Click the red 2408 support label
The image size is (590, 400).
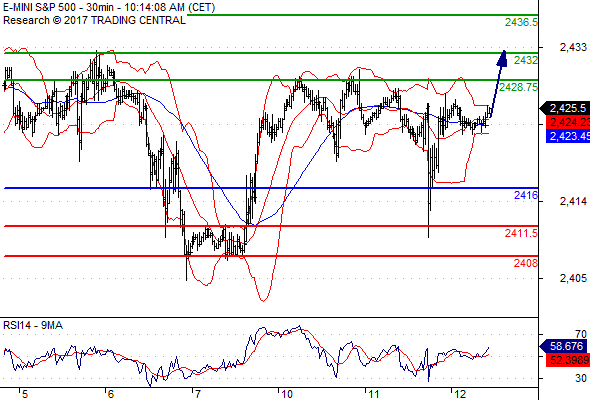[526, 263]
